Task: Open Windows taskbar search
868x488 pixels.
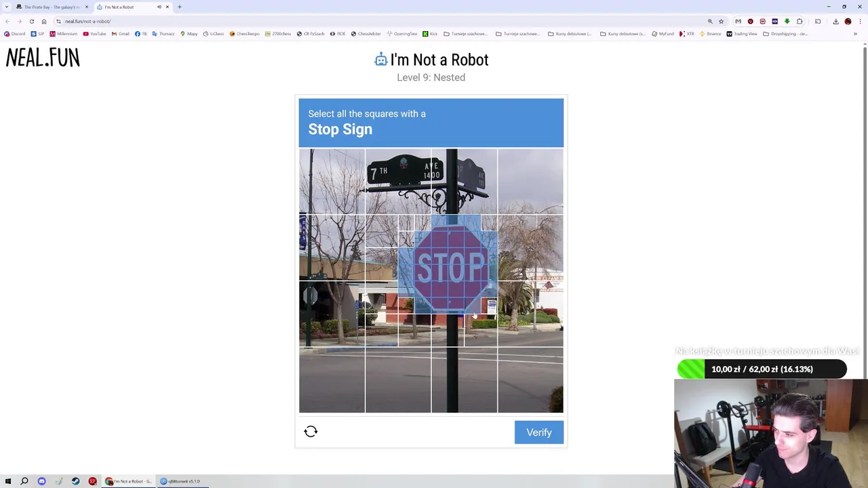Action: pyautogui.click(x=24, y=481)
